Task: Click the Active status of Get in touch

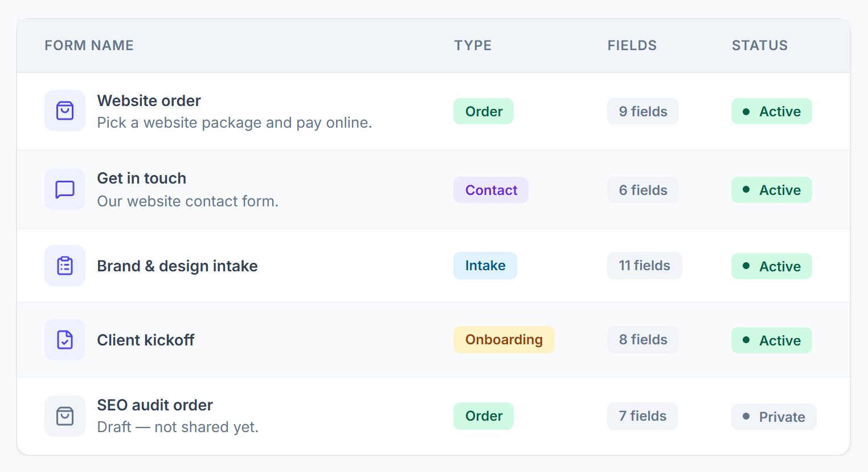Action: [772, 190]
